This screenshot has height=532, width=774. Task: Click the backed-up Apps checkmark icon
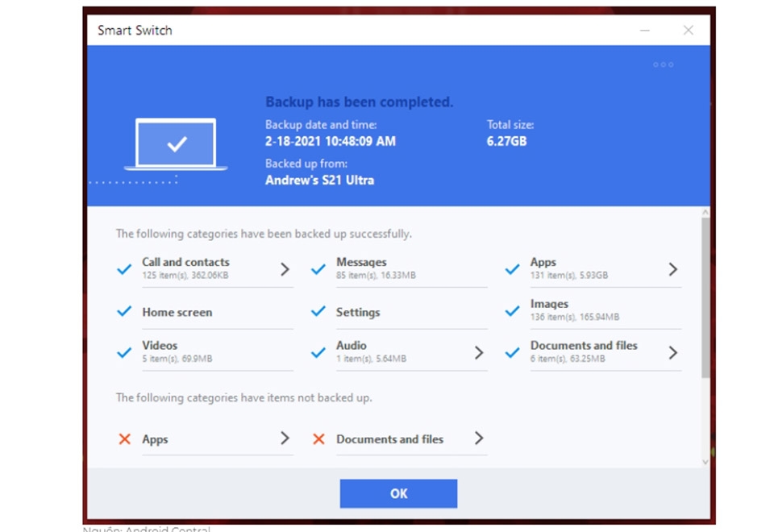[513, 269]
